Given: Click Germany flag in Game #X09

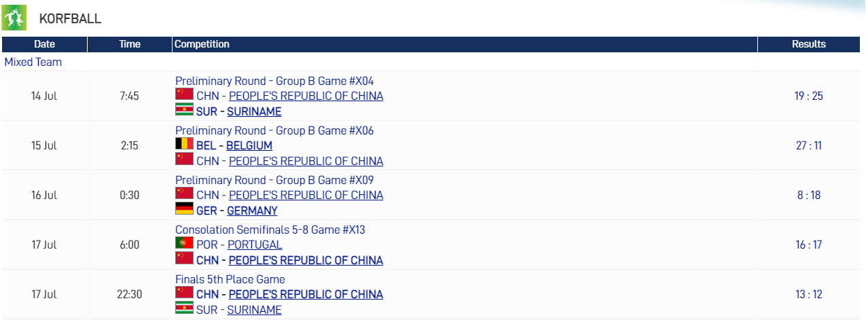Looking at the screenshot, I should (x=184, y=209).
